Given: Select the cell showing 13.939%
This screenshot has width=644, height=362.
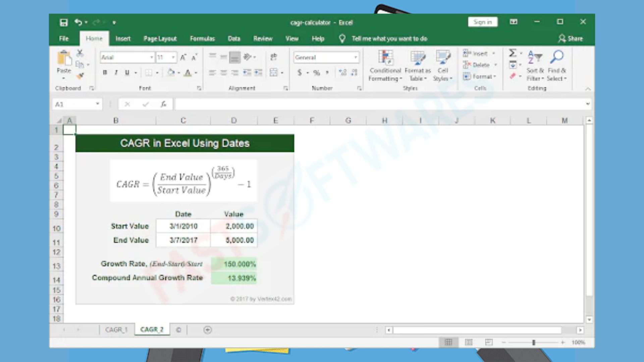Looking at the screenshot, I should point(234,278).
